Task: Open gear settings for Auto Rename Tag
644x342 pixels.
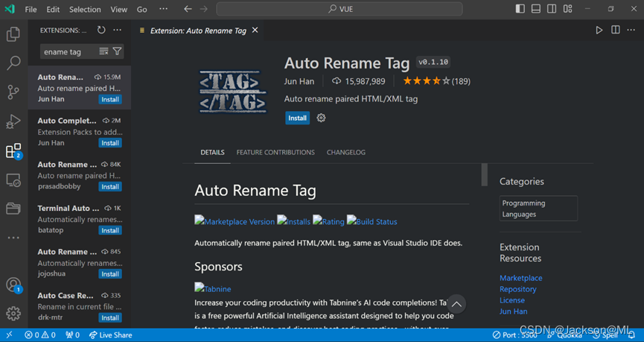Action: click(x=321, y=118)
